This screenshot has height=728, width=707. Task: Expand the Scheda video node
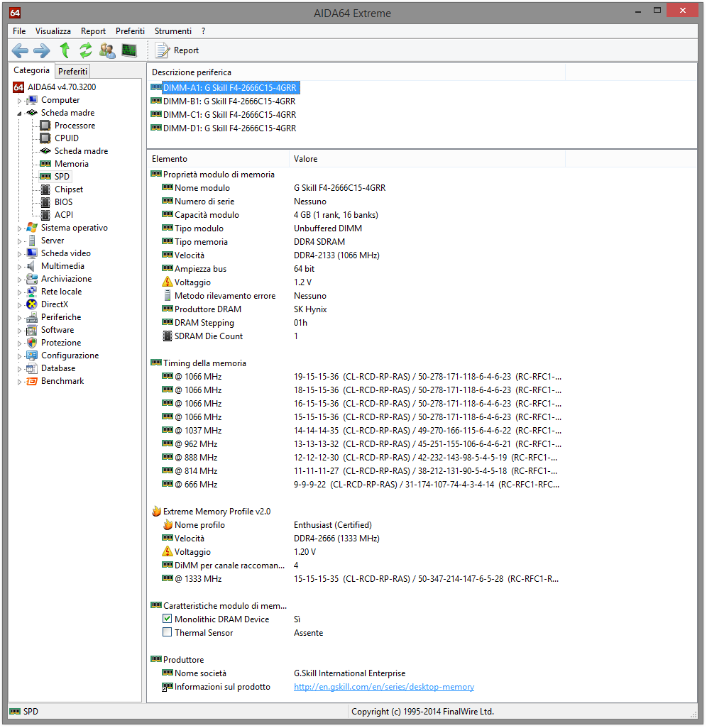click(19, 254)
